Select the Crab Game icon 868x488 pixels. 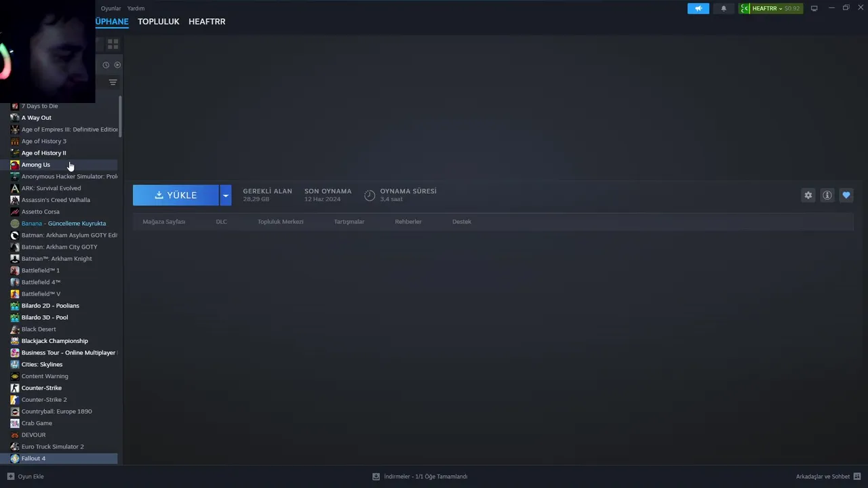(15, 424)
